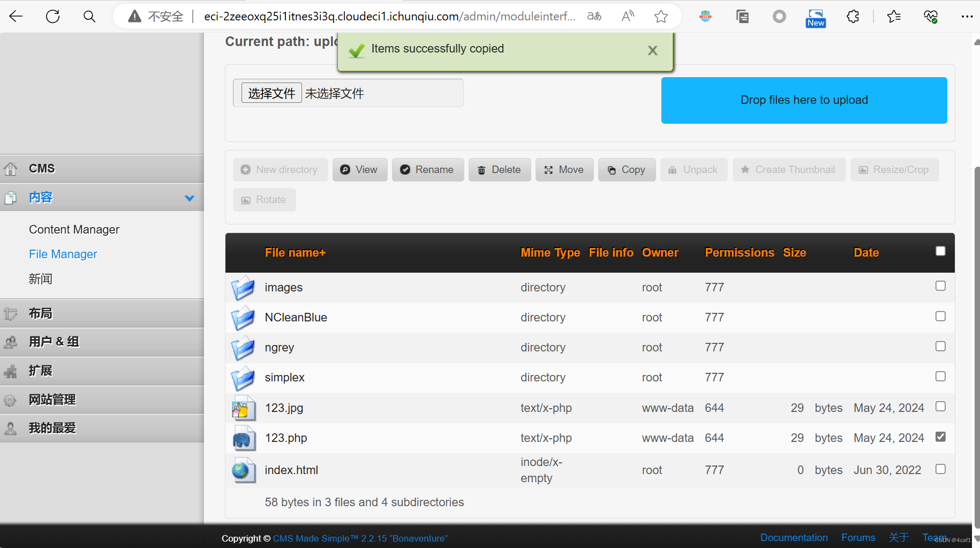Image resolution: width=980 pixels, height=548 pixels.
Task: Check the index.html row checkbox
Action: tap(940, 469)
